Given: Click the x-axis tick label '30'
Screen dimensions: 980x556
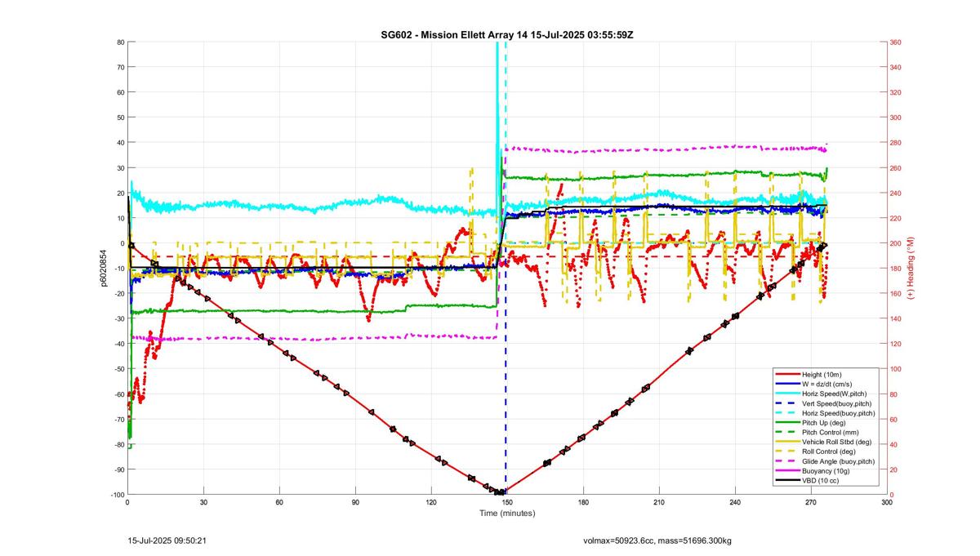Looking at the screenshot, I should (203, 502).
